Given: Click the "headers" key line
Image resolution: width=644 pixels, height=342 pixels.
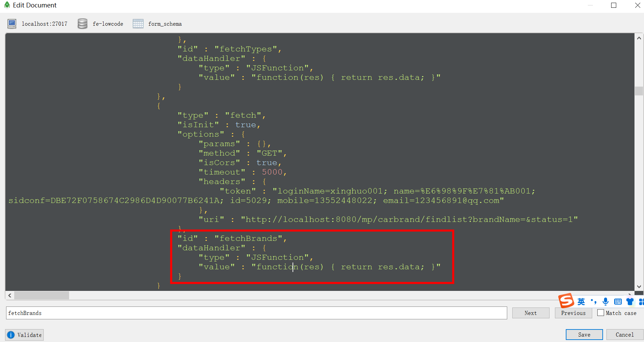Looking at the screenshot, I should (x=233, y=182).
